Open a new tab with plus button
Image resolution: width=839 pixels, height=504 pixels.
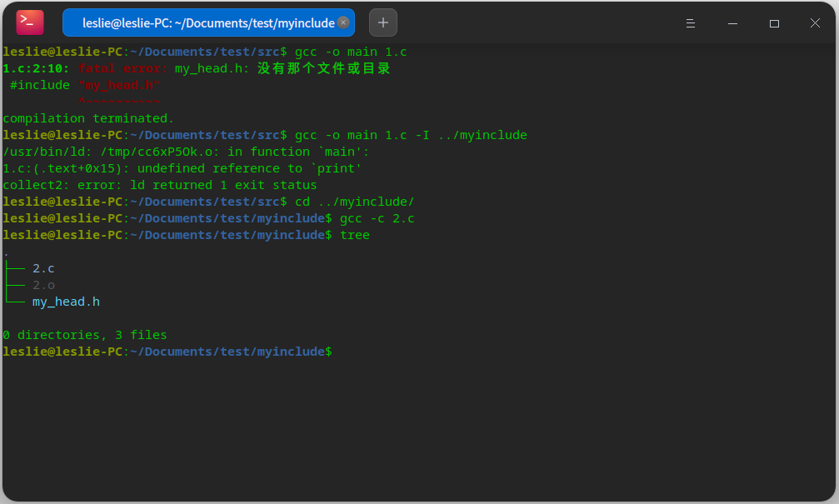coord(383,22)
